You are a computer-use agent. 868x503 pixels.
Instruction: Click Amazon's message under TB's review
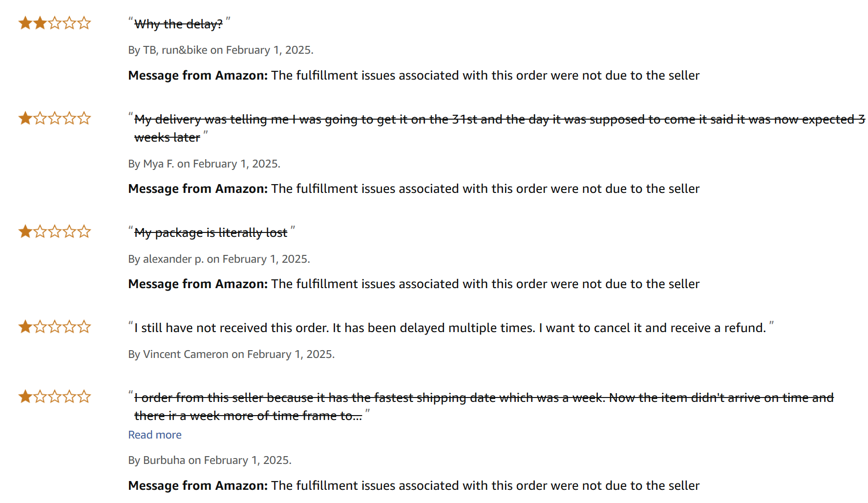(414, 75)
